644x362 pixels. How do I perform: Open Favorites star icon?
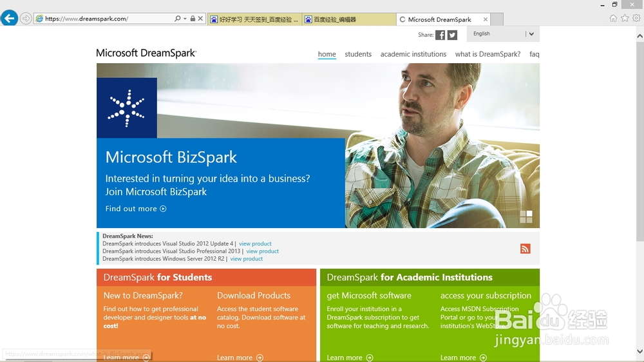(x=625, y=18)
